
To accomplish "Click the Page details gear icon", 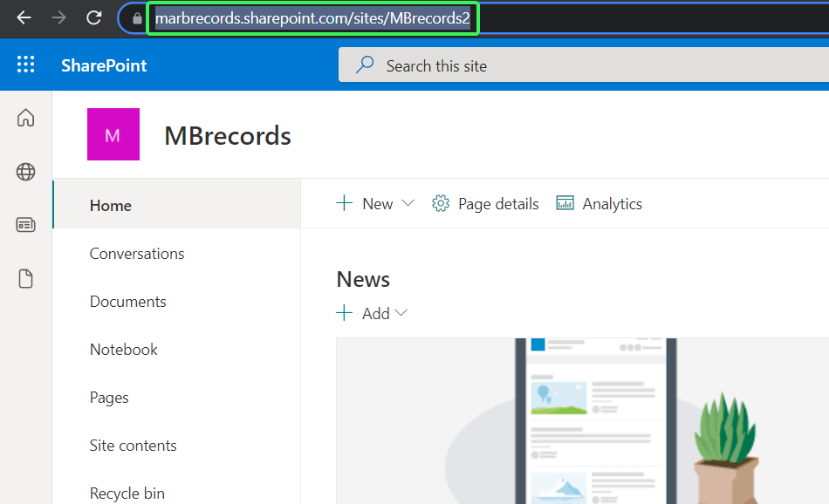I will coord(441,203).
